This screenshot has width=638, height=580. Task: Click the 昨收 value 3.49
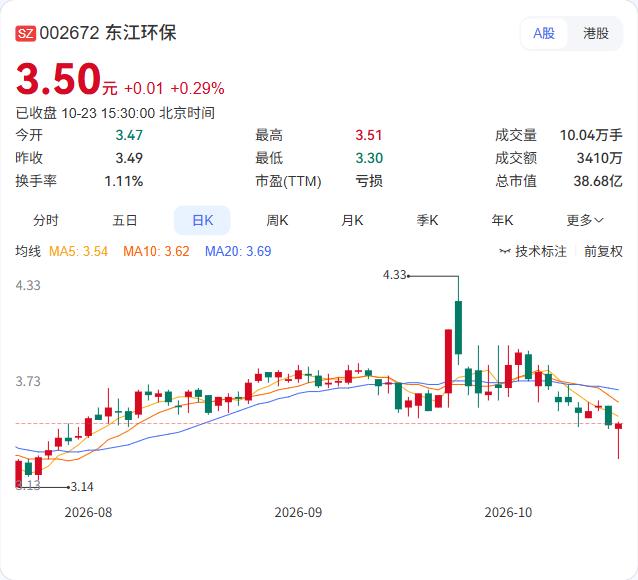129,158
